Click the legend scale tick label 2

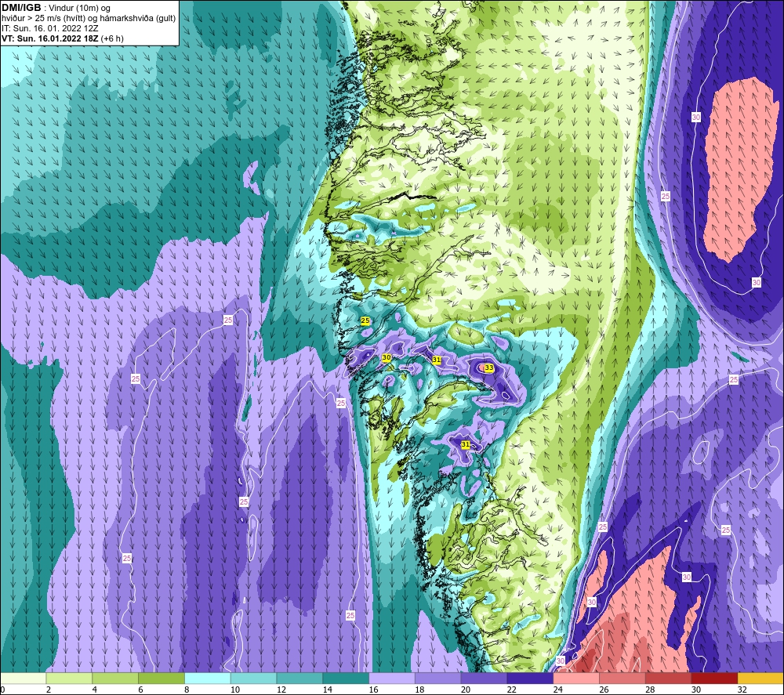coord(49,690)
